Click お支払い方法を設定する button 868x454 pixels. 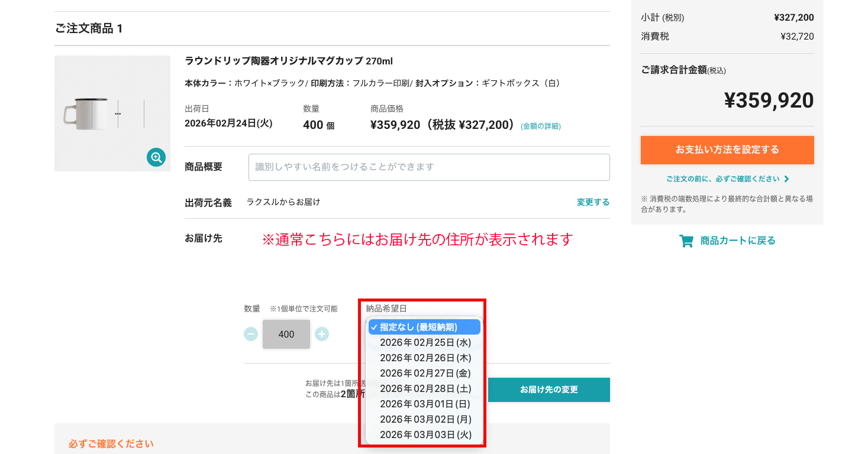pos(727,150)
